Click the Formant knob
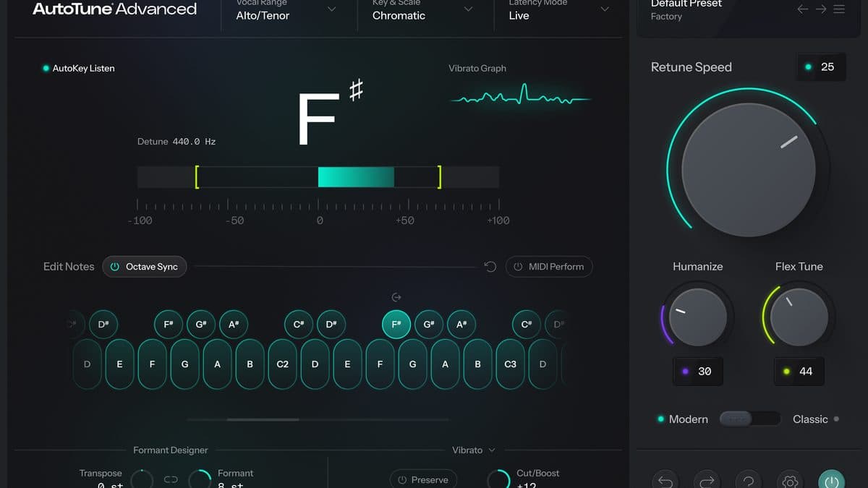The image size is (868, 488). 200,479
